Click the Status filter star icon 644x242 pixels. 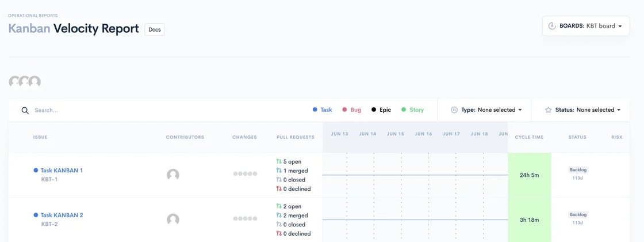point(548,110)
